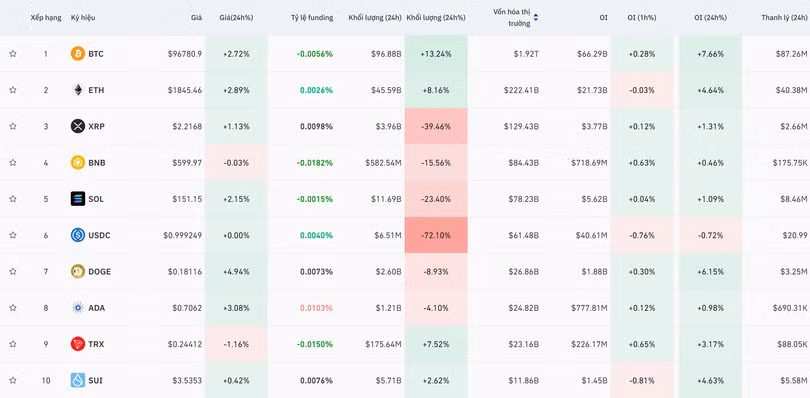Star BNB as a favorite
This screenshot has width=810, height=398.
point(13,162)
